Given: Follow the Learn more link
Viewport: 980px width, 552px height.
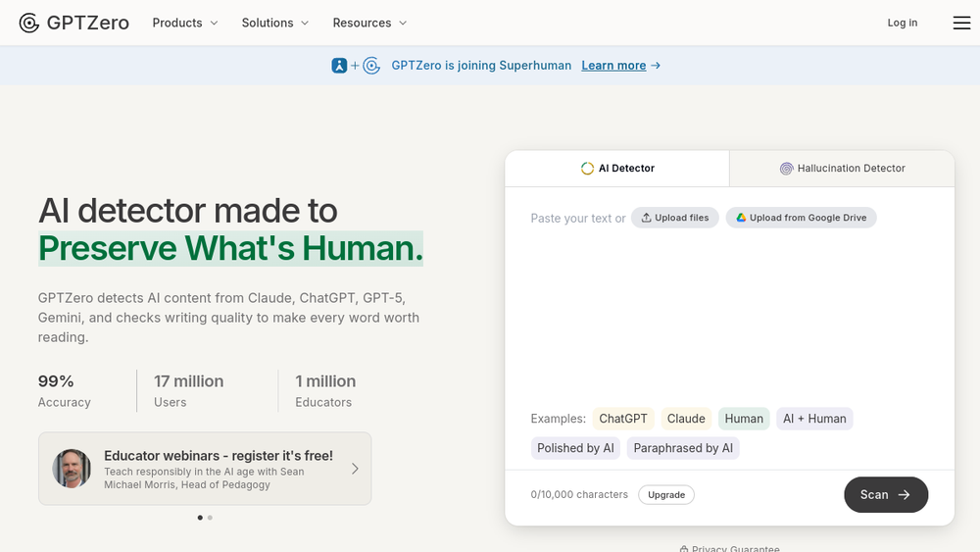Looking at the screenshot, I should [613, 66].
